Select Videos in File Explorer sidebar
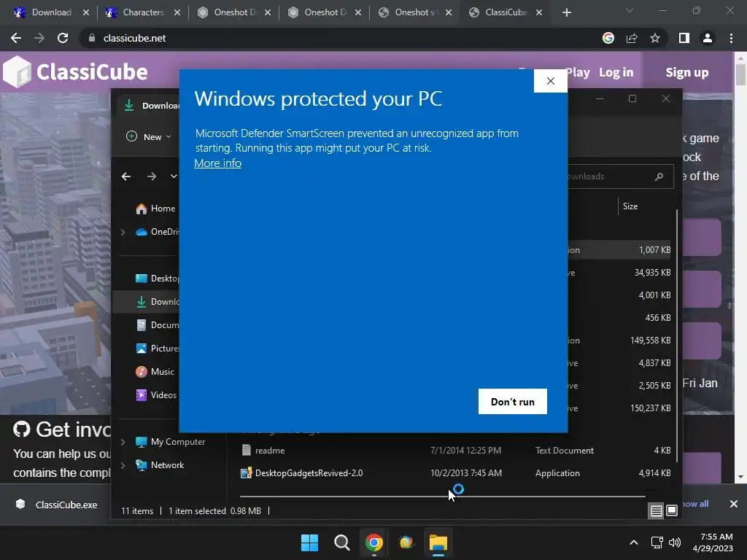Screen dimensions: 747x560 [156, 395]
